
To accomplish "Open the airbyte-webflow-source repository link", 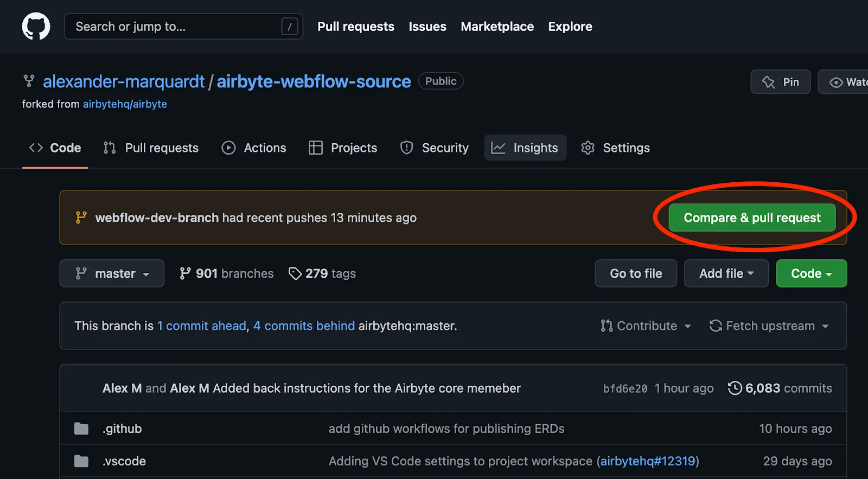I will pos(314,81).
